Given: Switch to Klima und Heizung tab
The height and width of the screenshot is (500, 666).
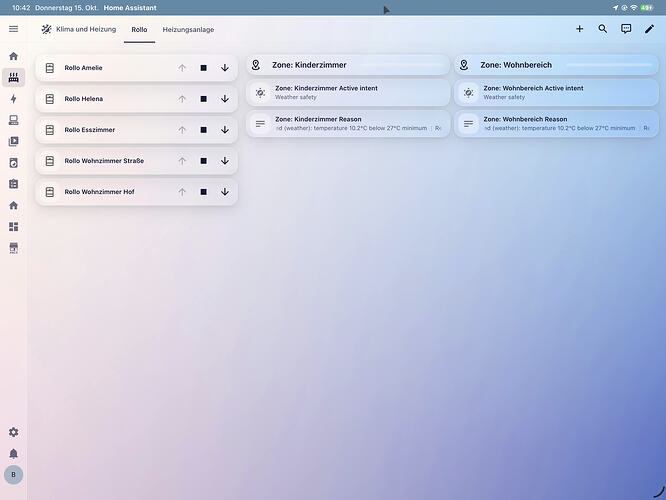Looking at the screenshot, I should [79, 29].
